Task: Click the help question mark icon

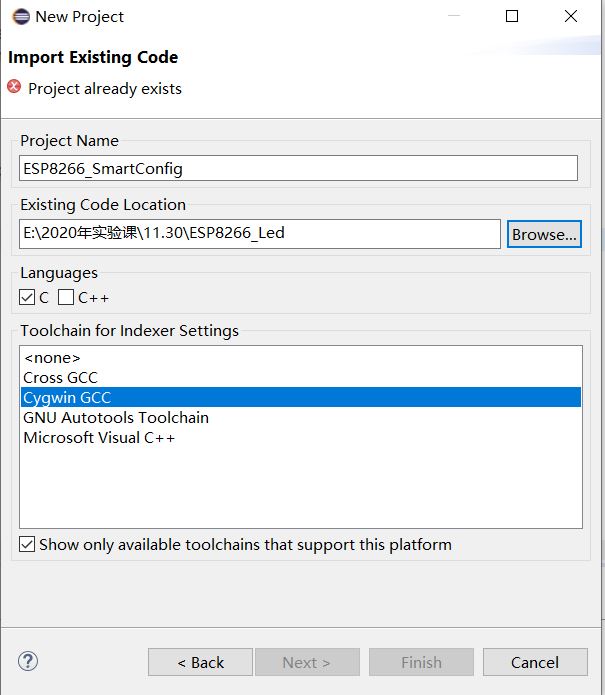Action: (28, 661)
